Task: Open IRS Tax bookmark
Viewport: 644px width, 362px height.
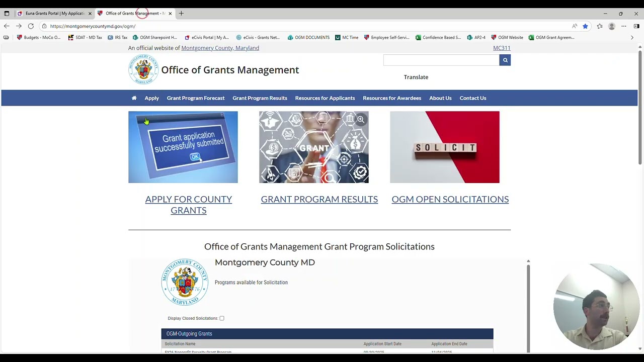Action: pos(118,37)
